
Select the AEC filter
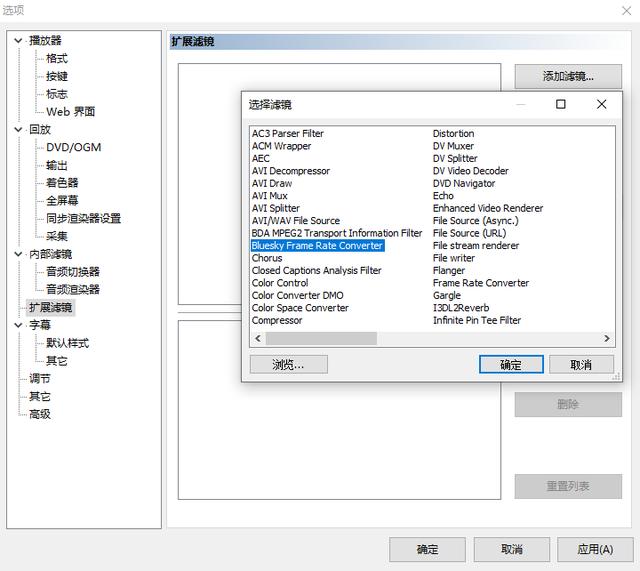tap(260, 158)
